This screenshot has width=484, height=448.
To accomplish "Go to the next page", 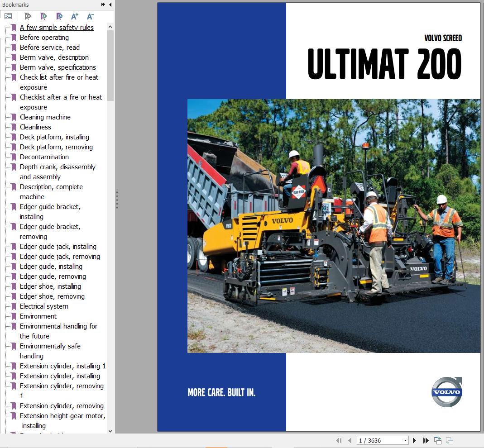I will coord(415,441).
